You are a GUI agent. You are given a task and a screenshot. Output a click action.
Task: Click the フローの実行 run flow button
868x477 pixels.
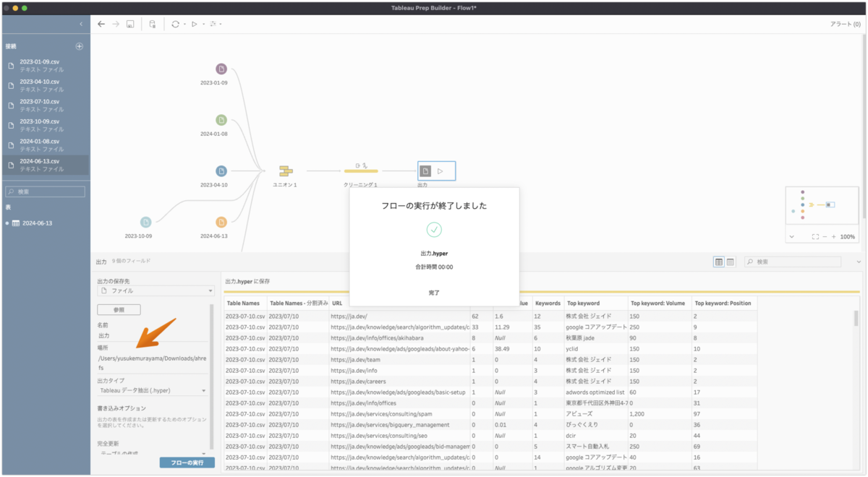tap(187, 462)
